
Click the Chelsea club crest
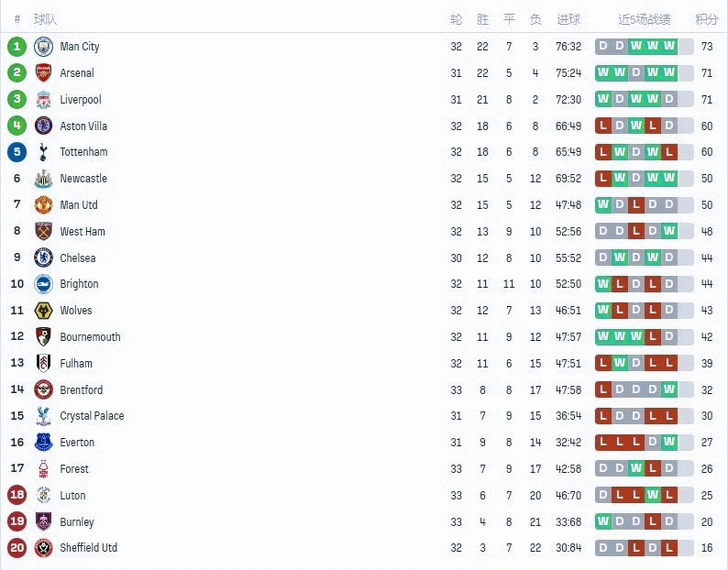[43, 258]
